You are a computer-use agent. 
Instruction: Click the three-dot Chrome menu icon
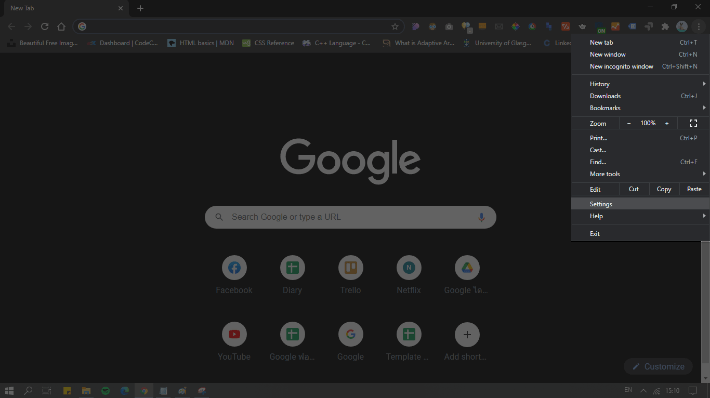coord(699,27)
